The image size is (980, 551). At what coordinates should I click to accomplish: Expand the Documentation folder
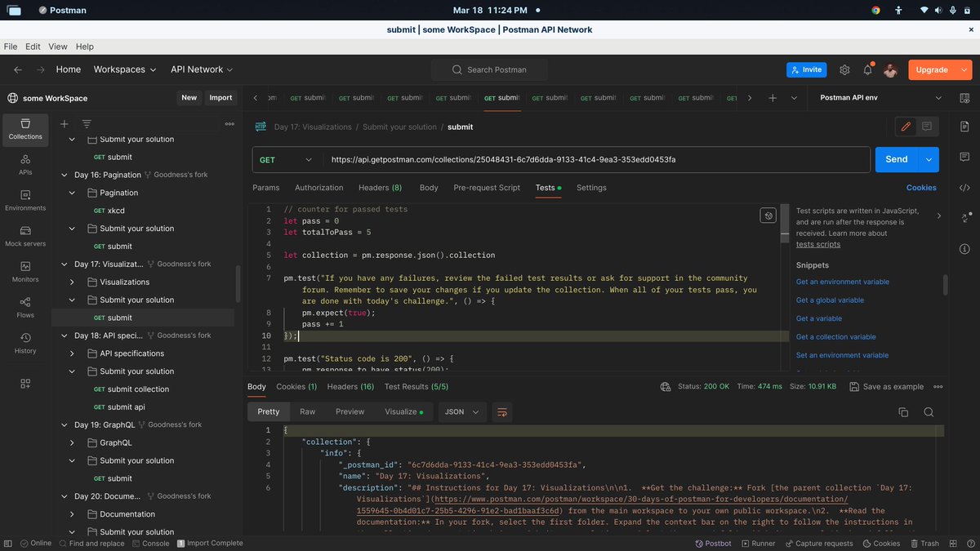72,514
